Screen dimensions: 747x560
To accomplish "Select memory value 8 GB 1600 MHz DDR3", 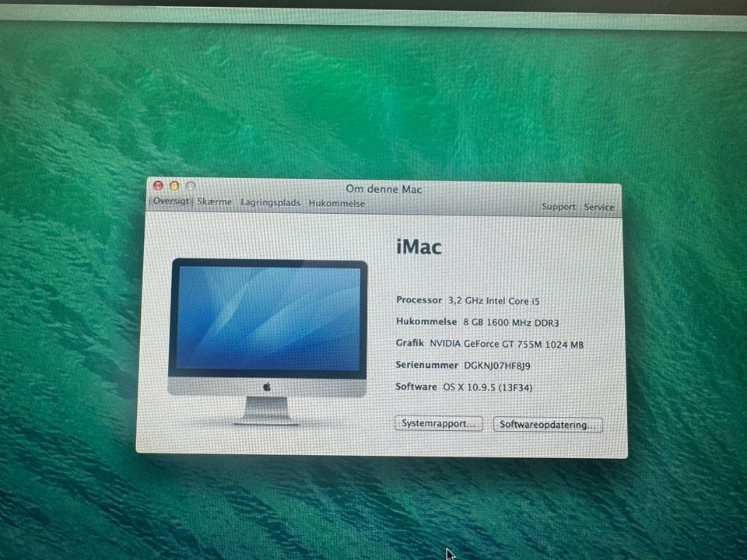I will (510, 322).
